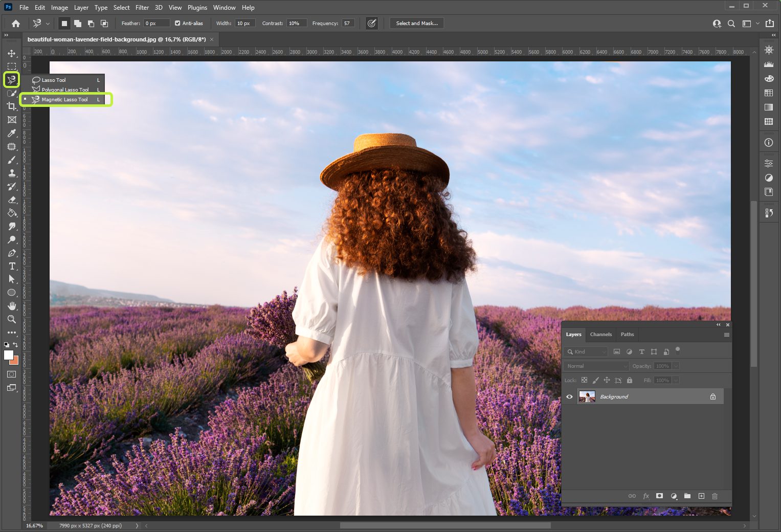Viewport: 781px width, 532px height.
Task: Choose Subtract from selection mode button
Action: 91,24
